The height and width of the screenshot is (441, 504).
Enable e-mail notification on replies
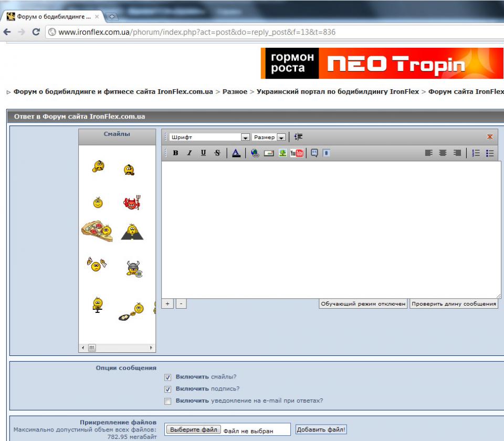coord(168,401)
